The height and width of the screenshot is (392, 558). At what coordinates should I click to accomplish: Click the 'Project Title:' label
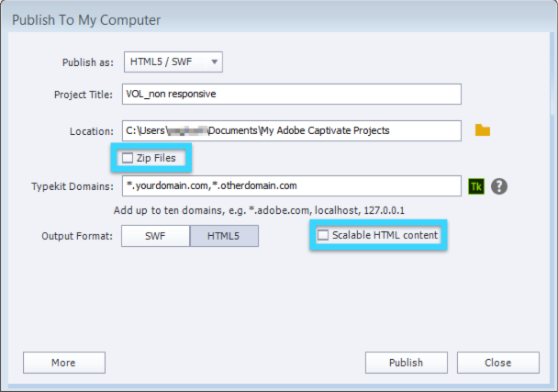[84, 95]
